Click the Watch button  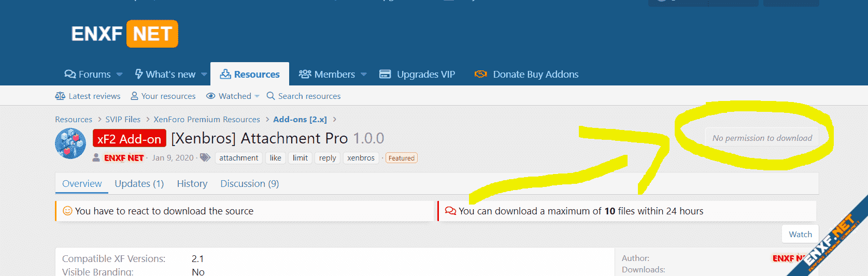[800, 234]
